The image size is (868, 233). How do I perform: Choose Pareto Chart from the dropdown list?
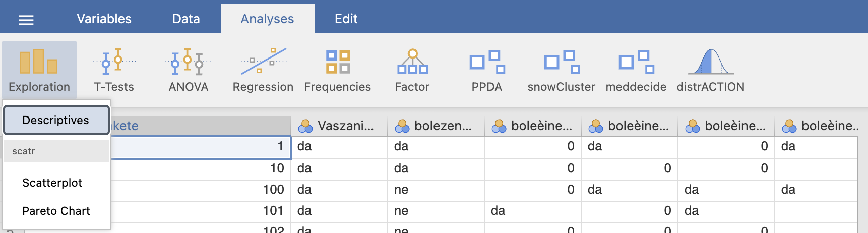(56, 211)
